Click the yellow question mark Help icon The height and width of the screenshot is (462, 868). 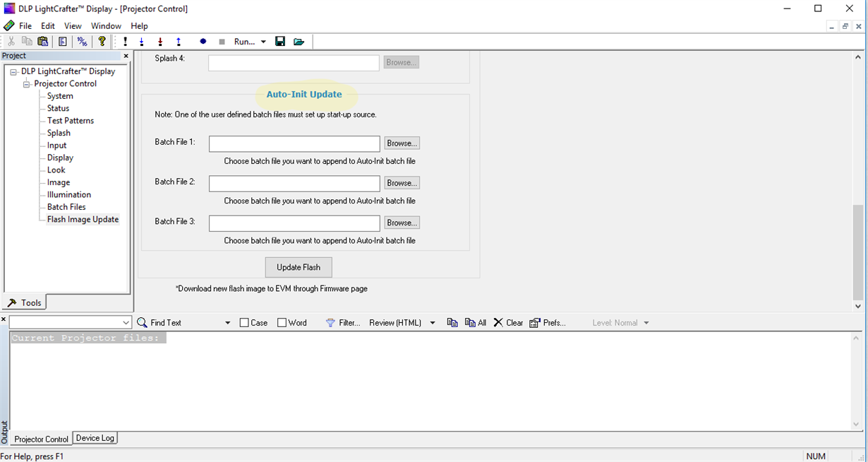[102, 42]
